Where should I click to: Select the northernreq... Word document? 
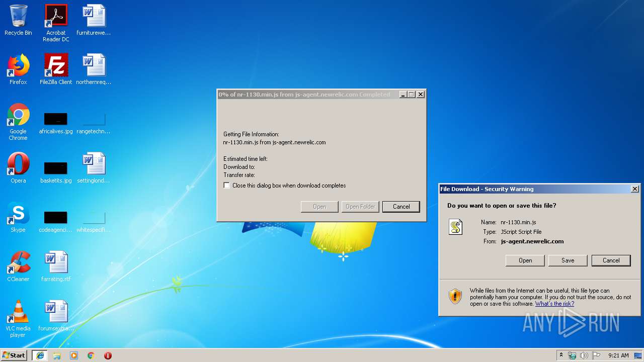94,69
